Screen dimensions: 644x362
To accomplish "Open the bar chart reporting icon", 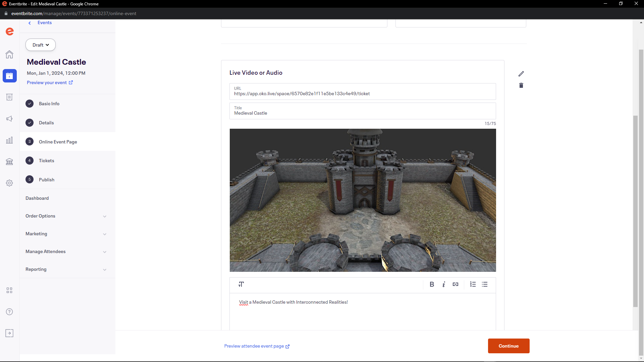I will click(x=9, y=140).
